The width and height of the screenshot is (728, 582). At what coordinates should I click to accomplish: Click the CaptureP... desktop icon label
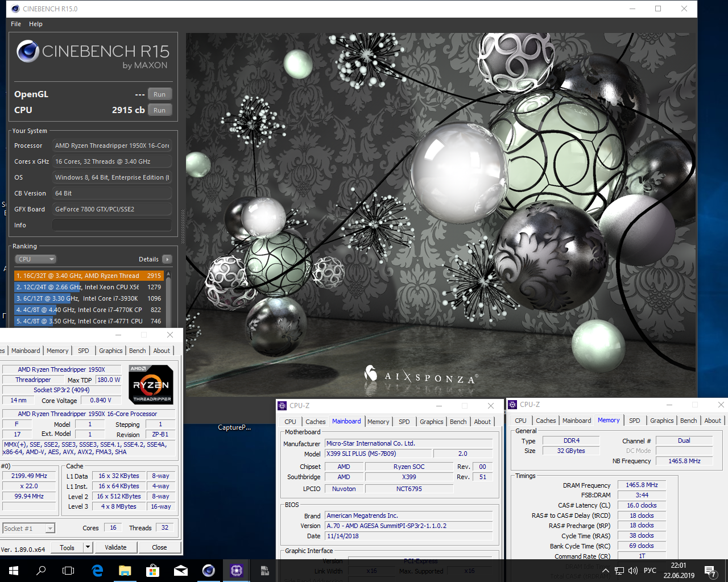[234, 427]
